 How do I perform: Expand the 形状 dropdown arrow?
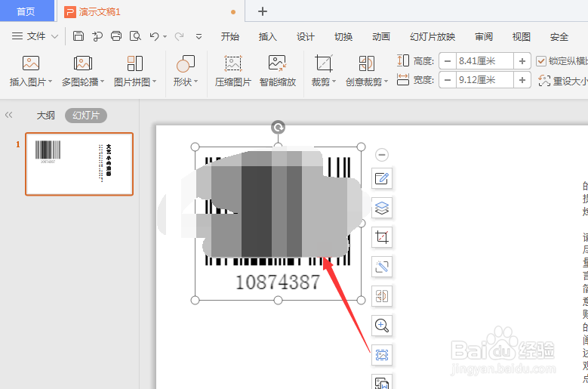coord(195,82)
